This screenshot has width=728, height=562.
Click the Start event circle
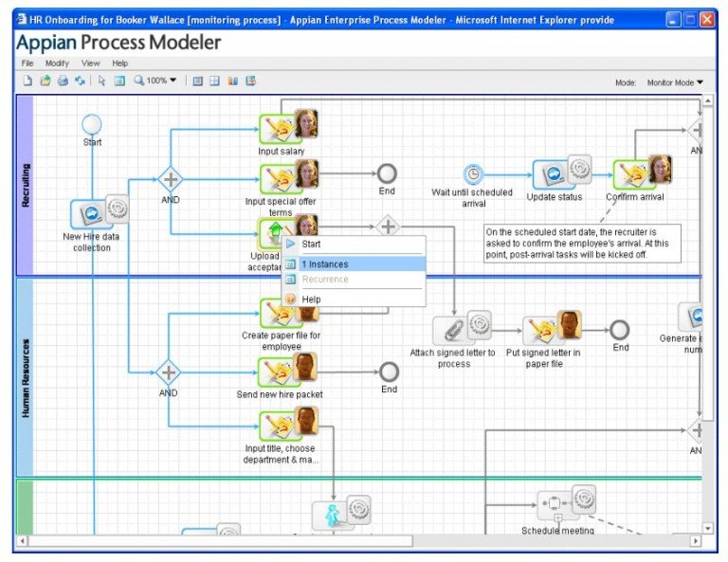91,124
